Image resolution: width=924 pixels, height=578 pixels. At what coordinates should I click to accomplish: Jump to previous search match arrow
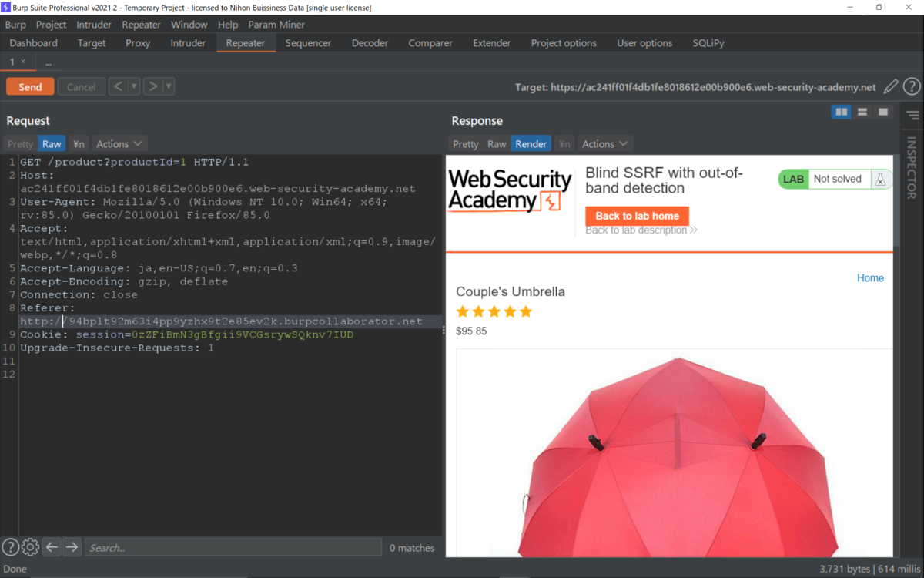pos(52,547)
